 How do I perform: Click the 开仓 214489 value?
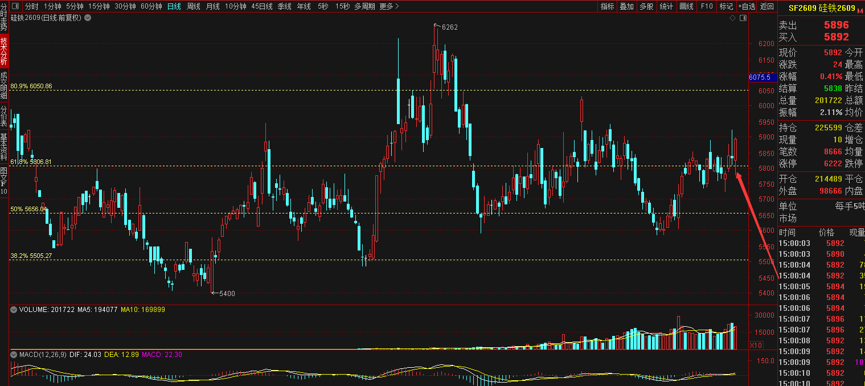click(828, 179)
